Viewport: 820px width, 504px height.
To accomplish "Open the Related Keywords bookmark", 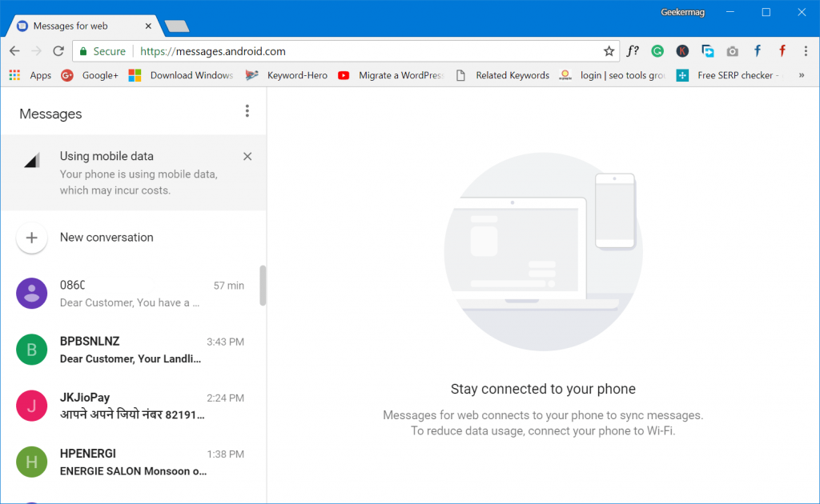I will [x=503, y=75].
